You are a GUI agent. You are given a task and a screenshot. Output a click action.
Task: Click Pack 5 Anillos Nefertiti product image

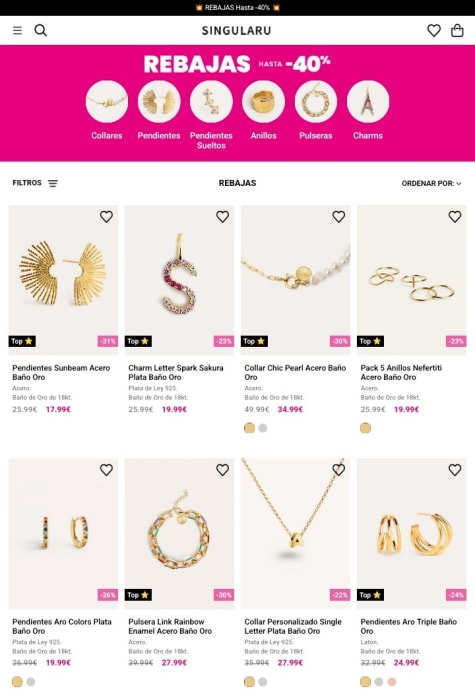[411, 280]
